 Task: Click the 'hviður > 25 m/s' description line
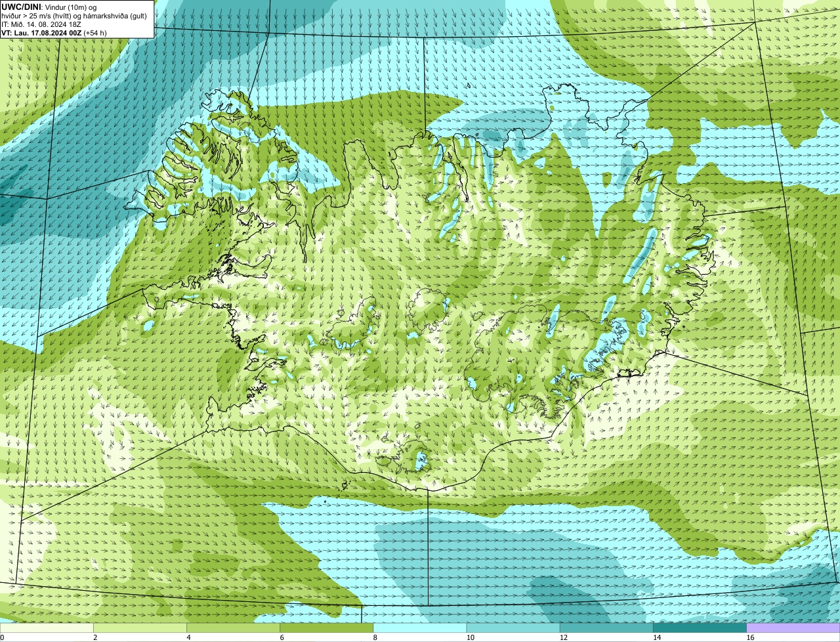(74, 15)
